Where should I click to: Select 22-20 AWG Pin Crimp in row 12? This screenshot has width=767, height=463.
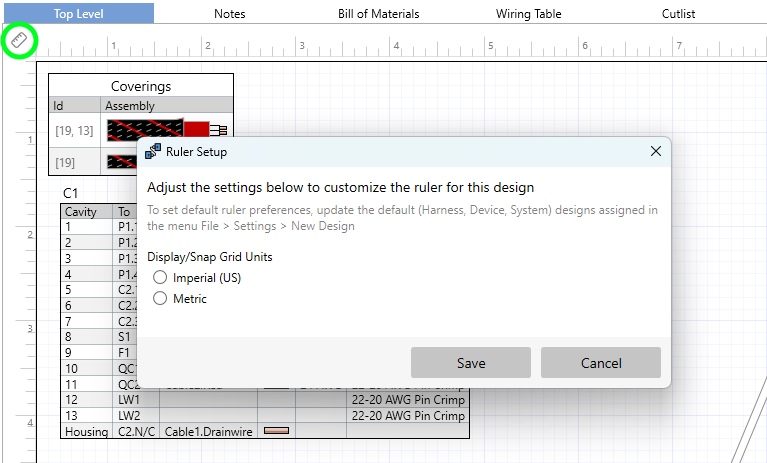click(x=408, y=399)
